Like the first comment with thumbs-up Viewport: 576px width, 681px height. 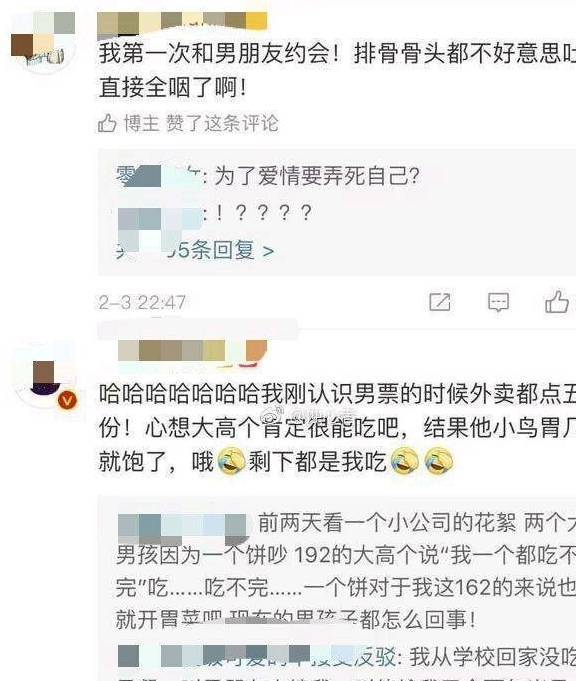click(557, 301)
